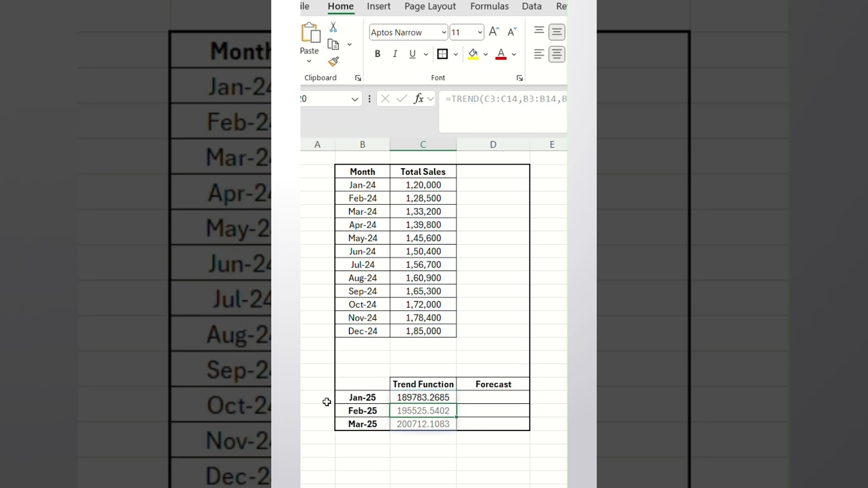Toggle Italic formatting

(395, 54)
